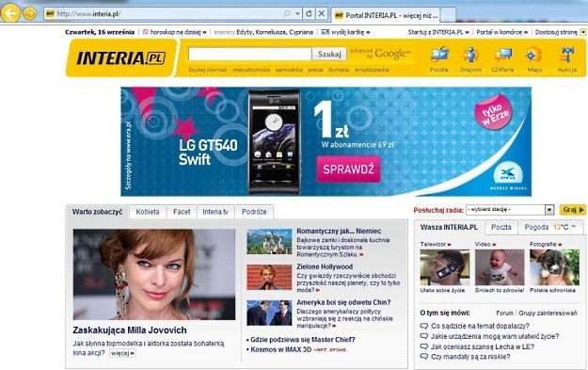Click the Ułatw sobie życie thumbnail
Screen dimensions: 588x370
click(x=444, y=267)
